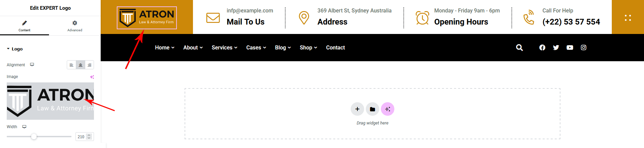Open the Twitter social icon
Screen dimensions: 644x148
coord(556,48)
